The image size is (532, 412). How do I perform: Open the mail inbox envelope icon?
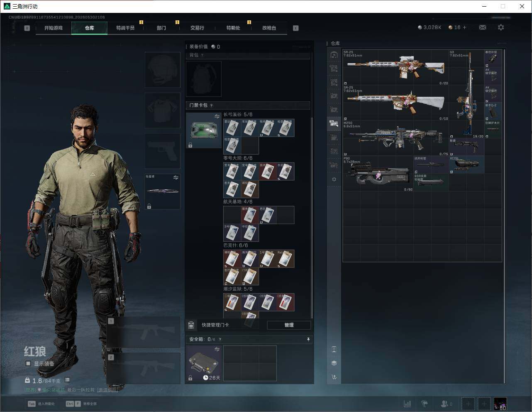(x=483, y=27)
